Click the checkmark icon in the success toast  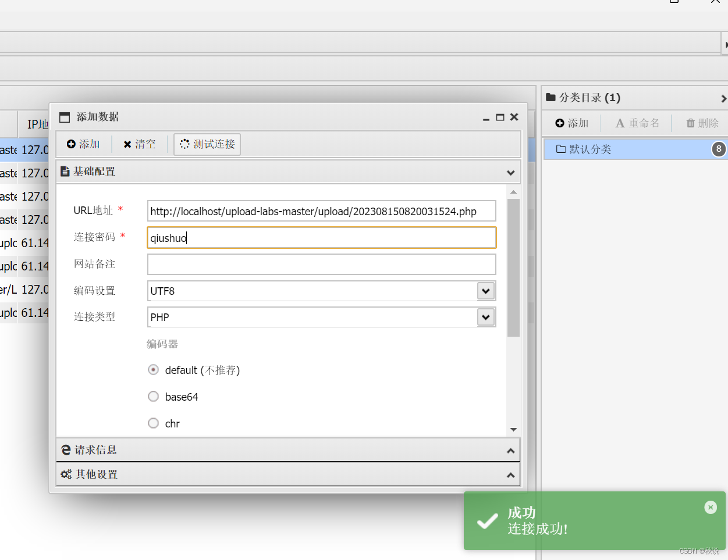[x=487, y=521]
